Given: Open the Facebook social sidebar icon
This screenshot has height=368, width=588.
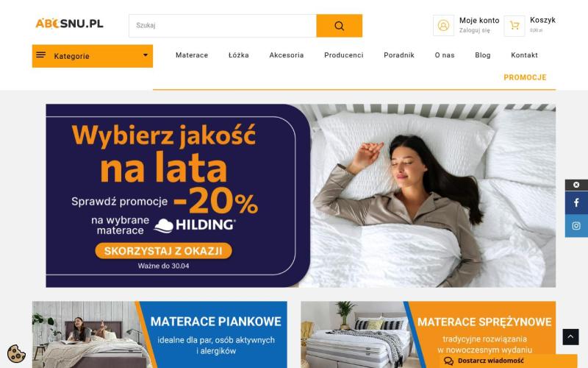Looking at the screenshot, I should tap(576, 203).
